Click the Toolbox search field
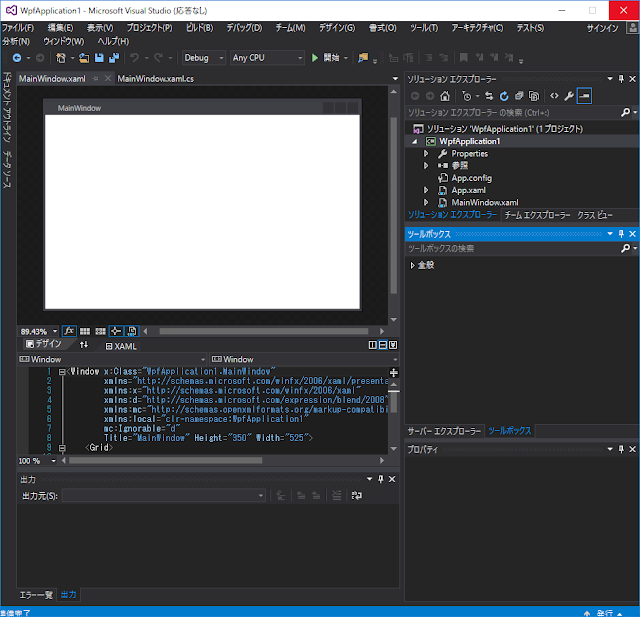Screen dimensions: 640x617 tap(513, 249)
